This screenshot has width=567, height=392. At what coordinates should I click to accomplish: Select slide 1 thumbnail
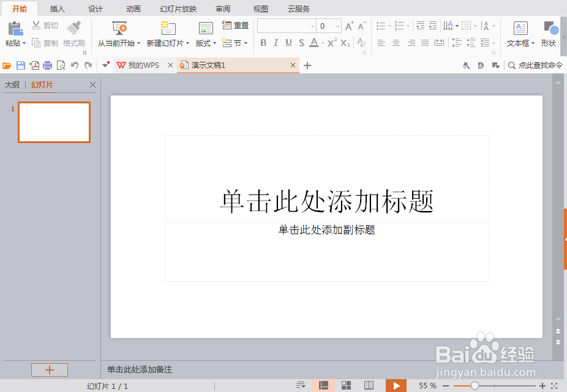click(x=54, y=122)
